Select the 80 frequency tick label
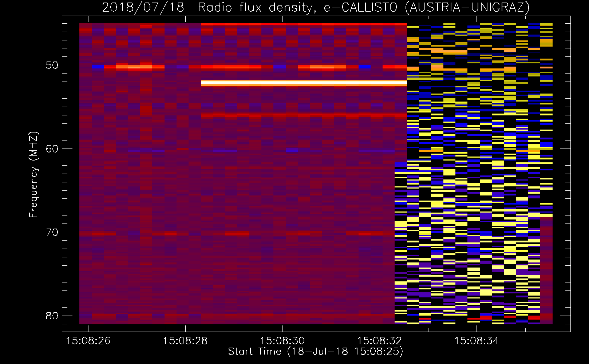 (52, 316)
